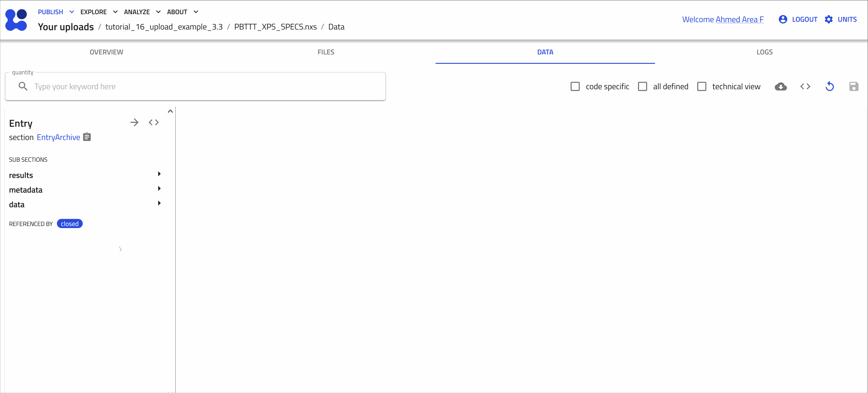
Task: Open the Logs tab
Action: coord(764,52)
